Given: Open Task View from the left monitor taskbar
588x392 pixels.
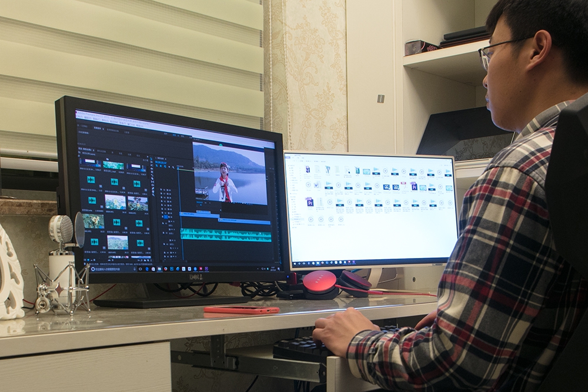Looking at the screenshot, I should (141, 269).
